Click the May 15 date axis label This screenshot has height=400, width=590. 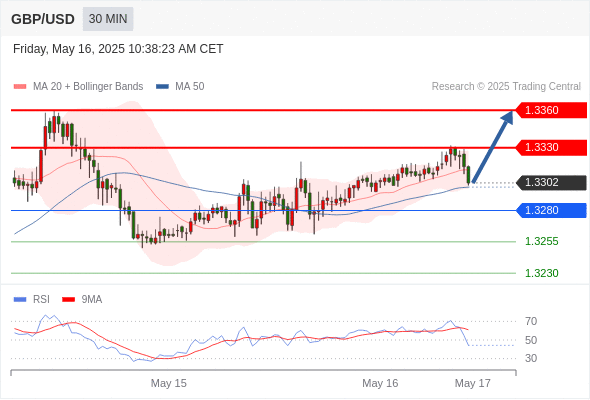pyautogui.click(x=169, y=383)
